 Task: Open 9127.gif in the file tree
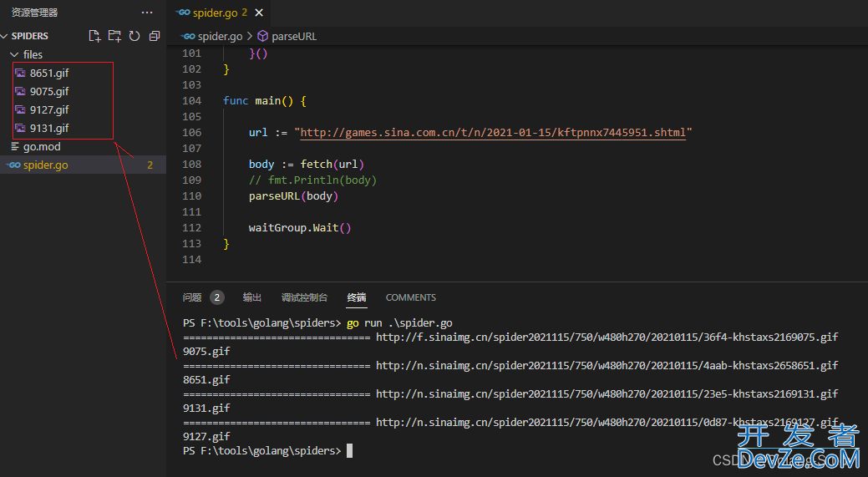49,109
